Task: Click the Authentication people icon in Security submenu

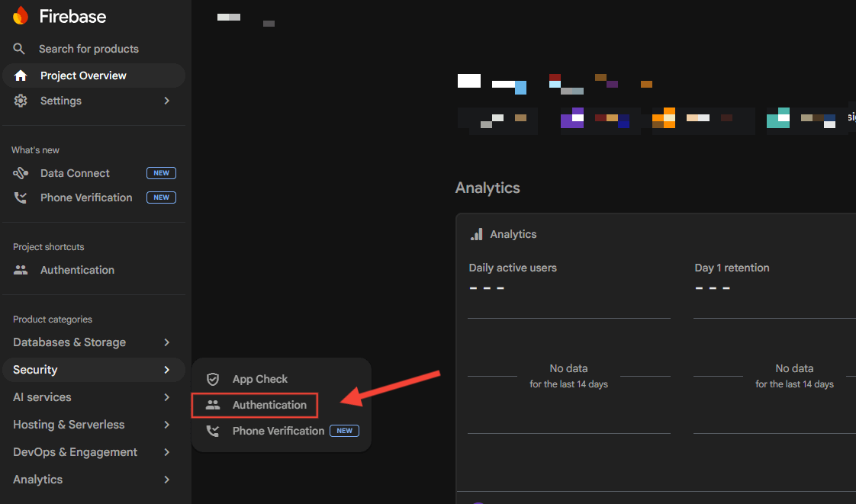Action: coord(213,405)
